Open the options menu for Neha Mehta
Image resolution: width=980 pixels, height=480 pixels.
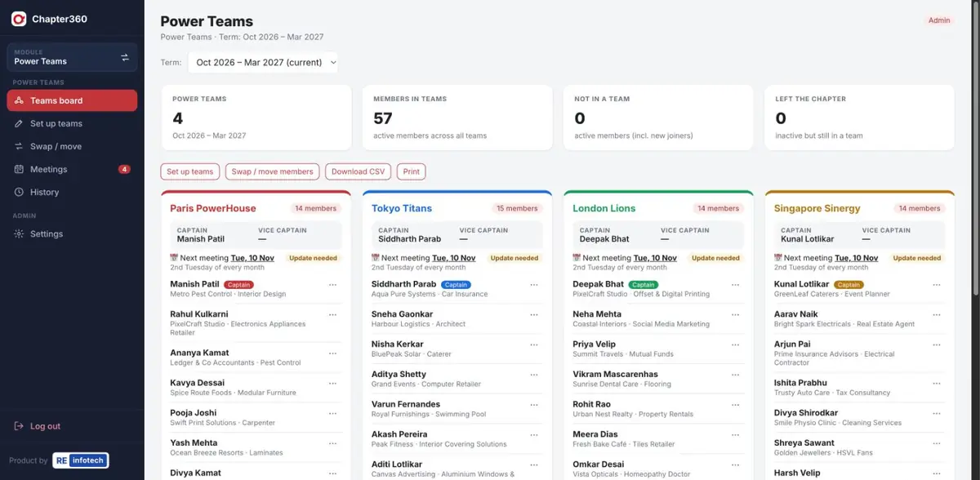[735, 314]
